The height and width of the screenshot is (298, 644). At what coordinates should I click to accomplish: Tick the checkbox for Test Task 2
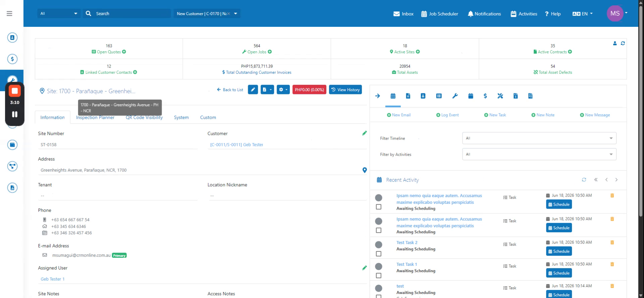point(379,254)
